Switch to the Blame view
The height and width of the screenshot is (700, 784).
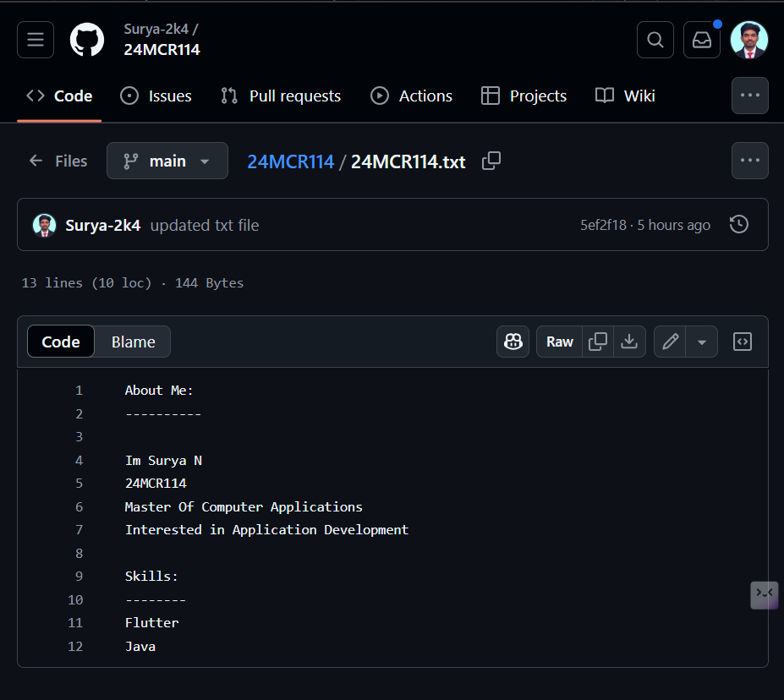(x=133, y=342)
